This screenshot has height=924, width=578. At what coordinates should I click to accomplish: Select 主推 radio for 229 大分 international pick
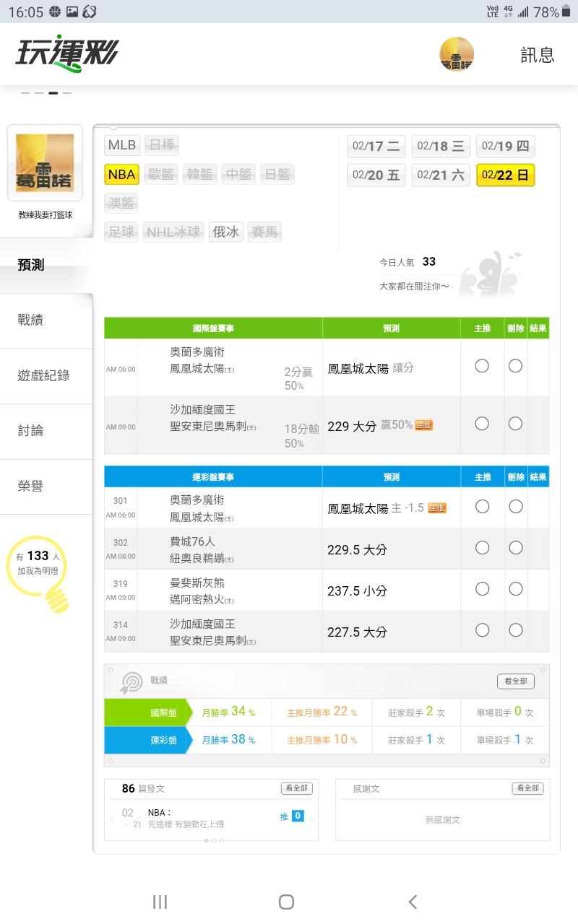pos(482,424)
